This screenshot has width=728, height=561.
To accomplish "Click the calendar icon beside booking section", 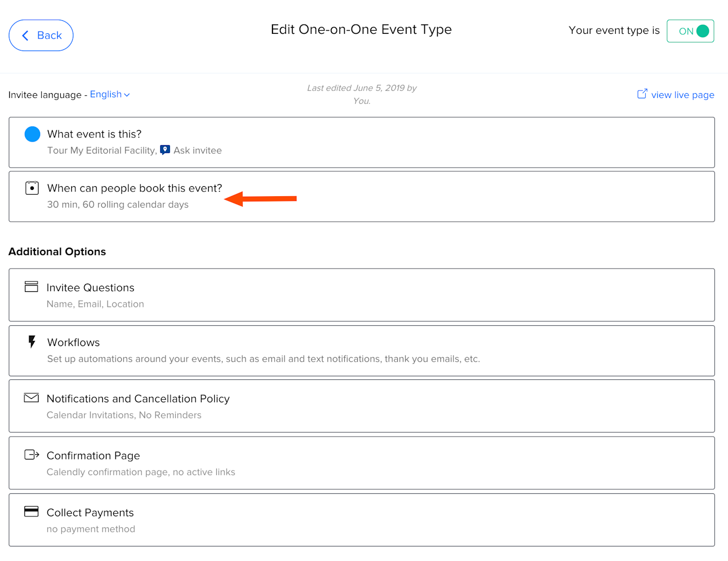I will tap(32, 188).
